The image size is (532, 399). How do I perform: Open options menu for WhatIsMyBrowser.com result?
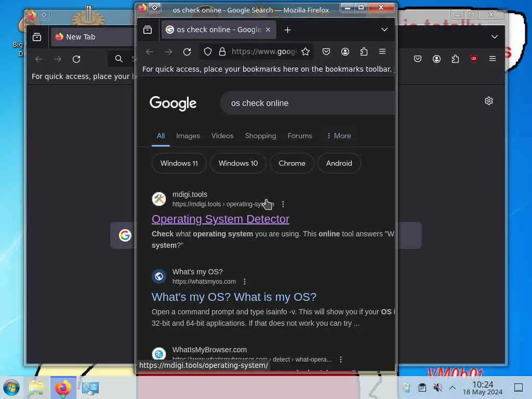click(x=341, y=360)
